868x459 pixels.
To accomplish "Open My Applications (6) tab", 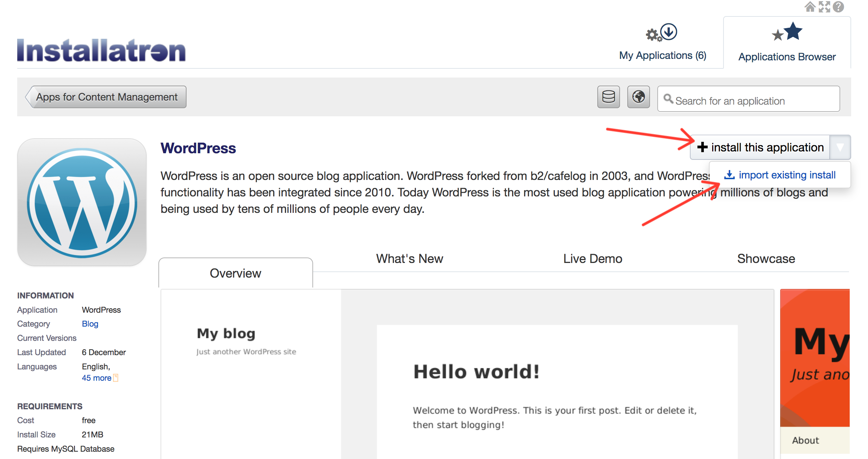I will coord(662,56).
